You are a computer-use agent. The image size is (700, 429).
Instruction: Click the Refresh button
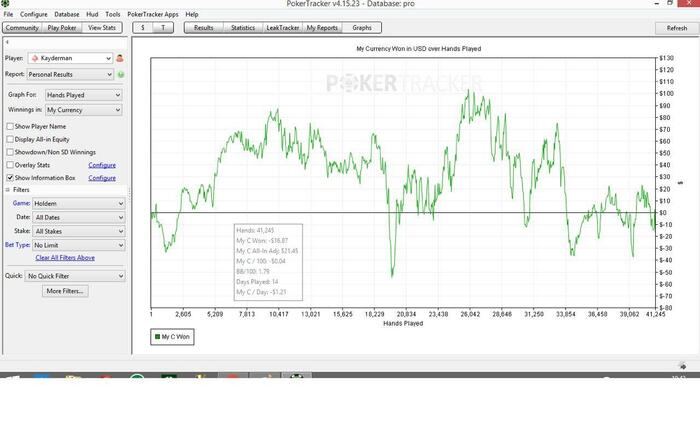677,28
